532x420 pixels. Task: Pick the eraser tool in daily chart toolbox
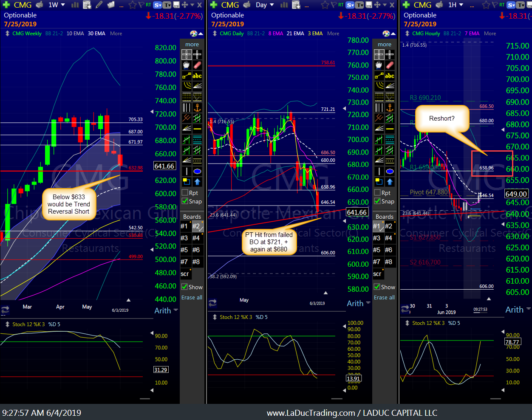tap(390, 65)
